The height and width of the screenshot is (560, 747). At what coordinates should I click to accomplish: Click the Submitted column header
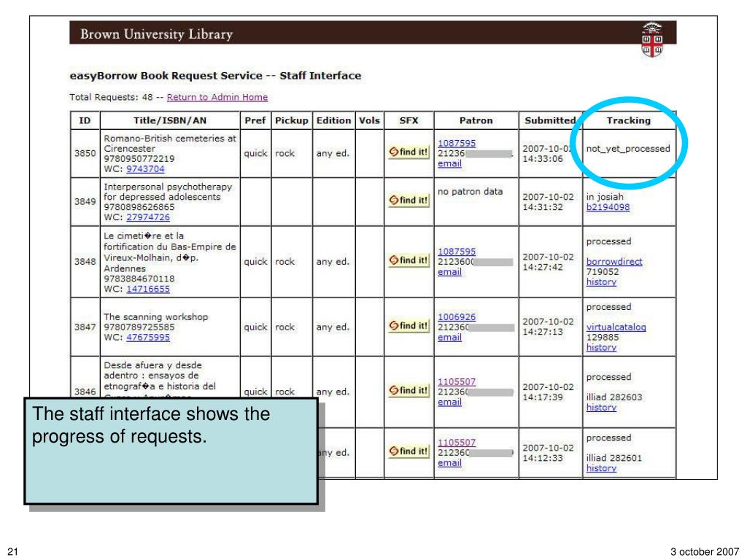pyautogui.click(x=550, y=120)
